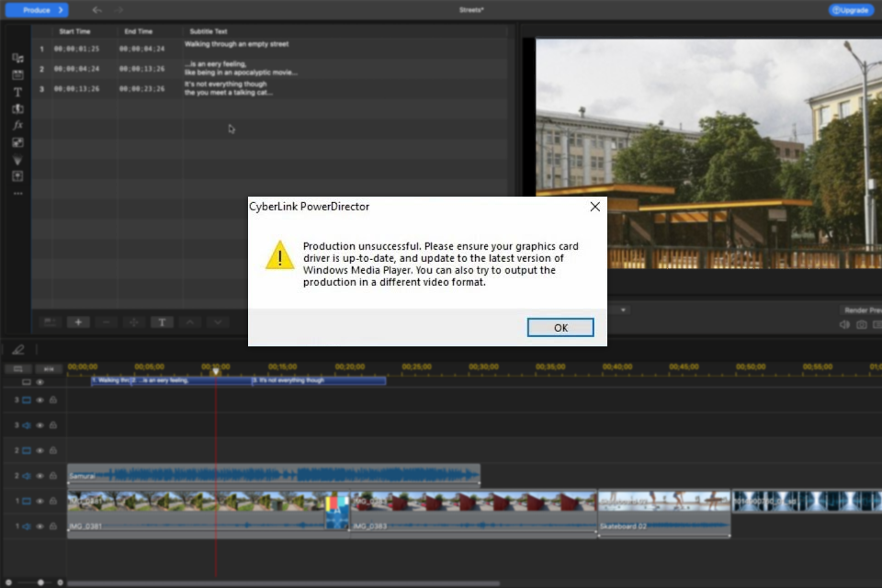Toggle eye visibility for video track 1

[40, 502]
